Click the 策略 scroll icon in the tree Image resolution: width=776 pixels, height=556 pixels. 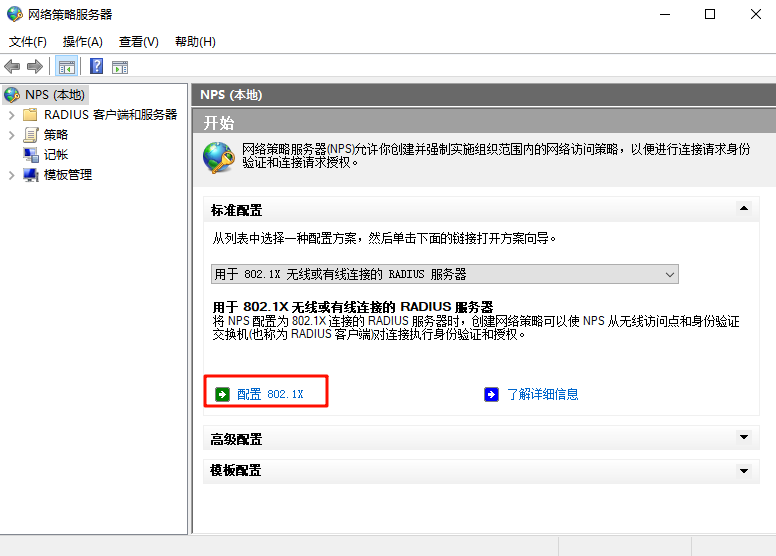(31, 135)
